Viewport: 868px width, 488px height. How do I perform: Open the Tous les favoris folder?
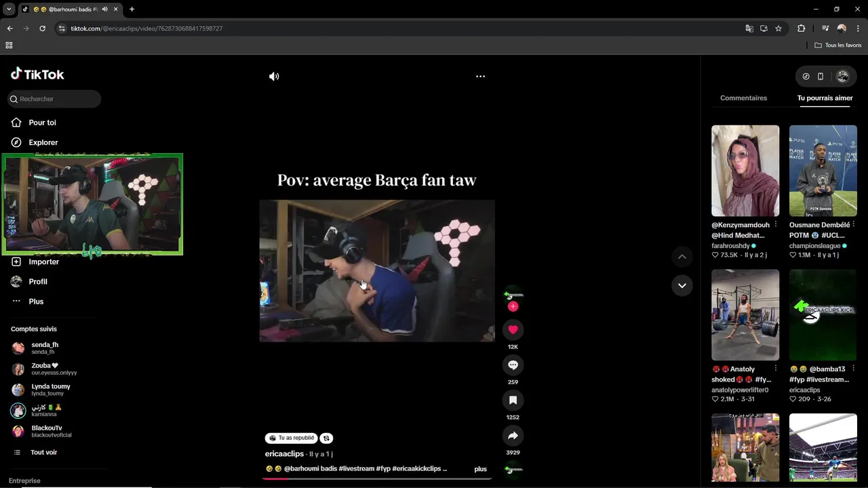pos(838,45)
